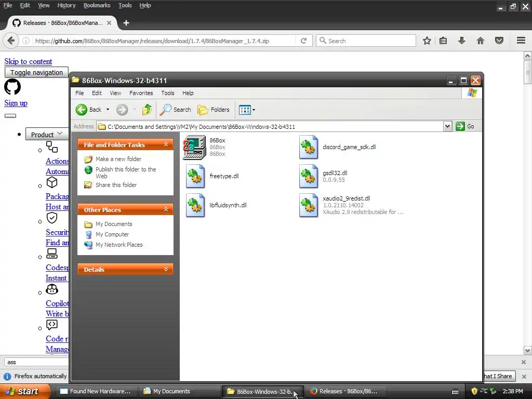Click the green Back arrow in Explorer
Image resolution: width=532 pixels, height=399 pixels.
click(x=82, y=110)
